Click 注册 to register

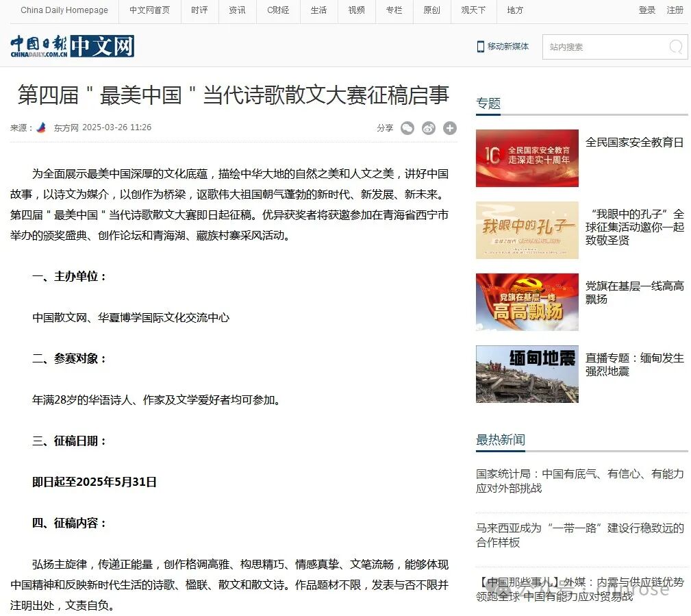click(675, 10)
